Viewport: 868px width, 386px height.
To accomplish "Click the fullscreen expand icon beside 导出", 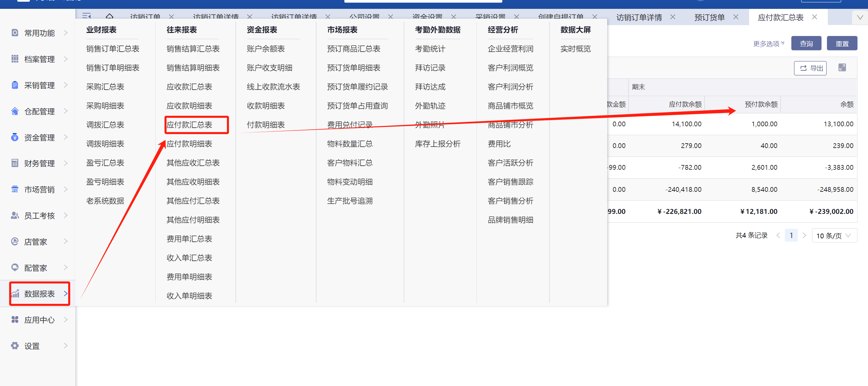I will (842, 68).
